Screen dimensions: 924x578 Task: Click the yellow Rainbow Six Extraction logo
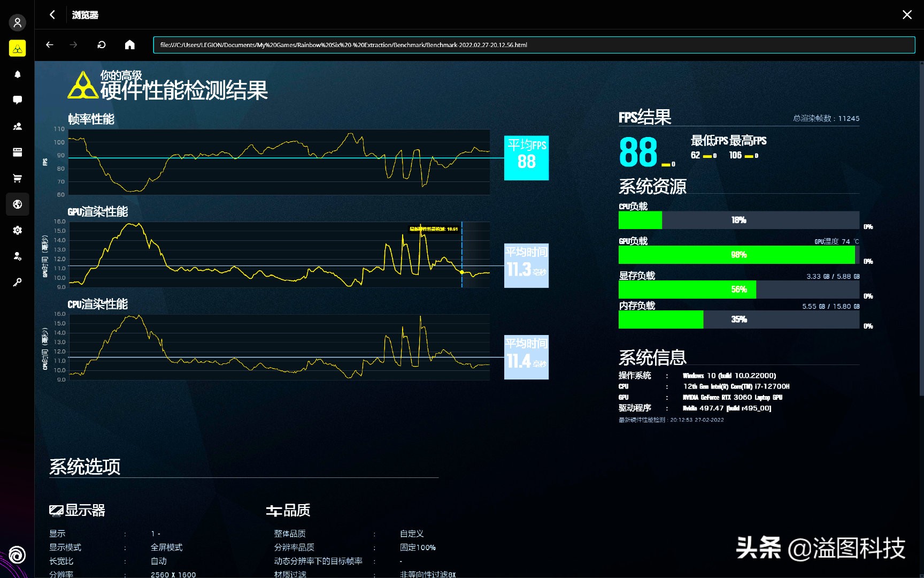tap(18, 48)
